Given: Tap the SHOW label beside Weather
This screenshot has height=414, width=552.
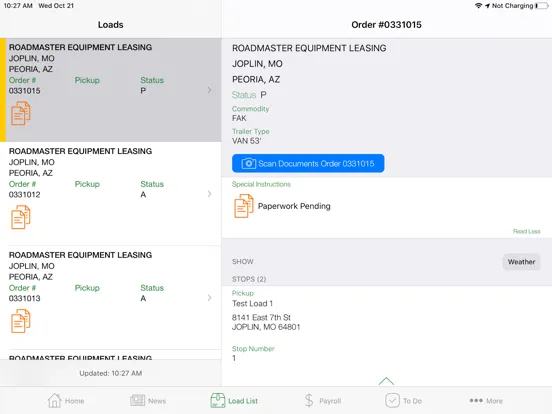Looking at the screenshot, I should coord(243,262).
